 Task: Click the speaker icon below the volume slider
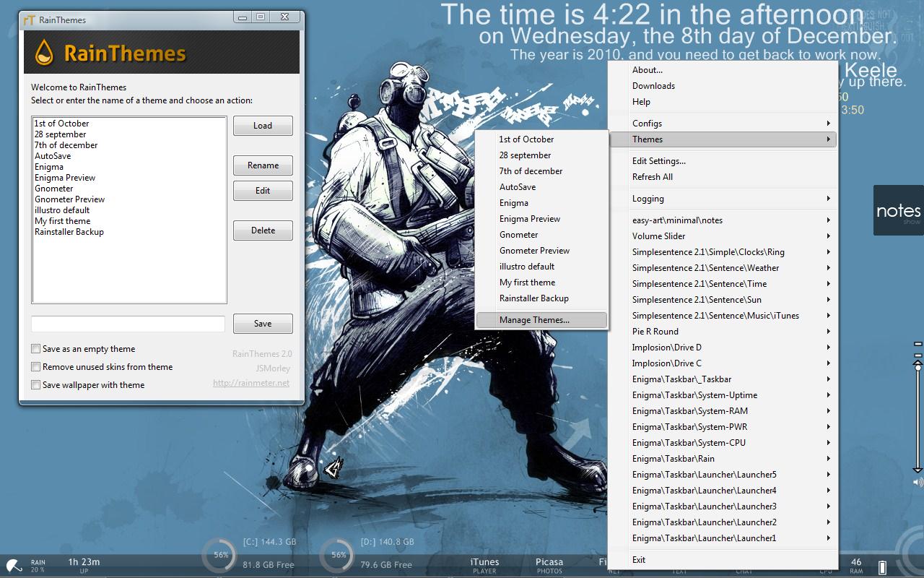[918, 481]
